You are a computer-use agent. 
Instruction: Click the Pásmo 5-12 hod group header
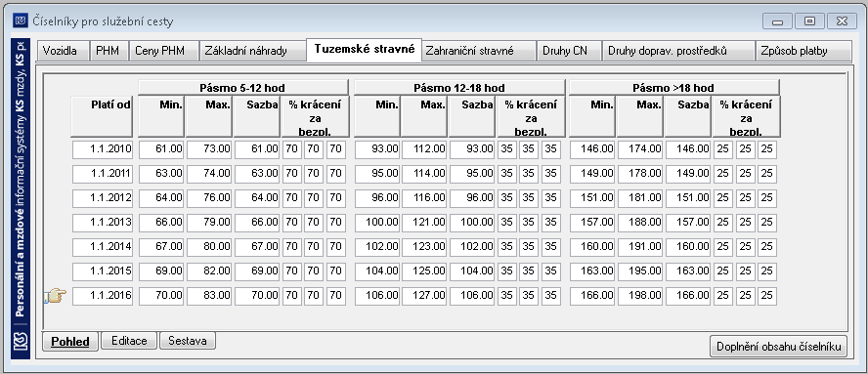click(x=243, y=88)
